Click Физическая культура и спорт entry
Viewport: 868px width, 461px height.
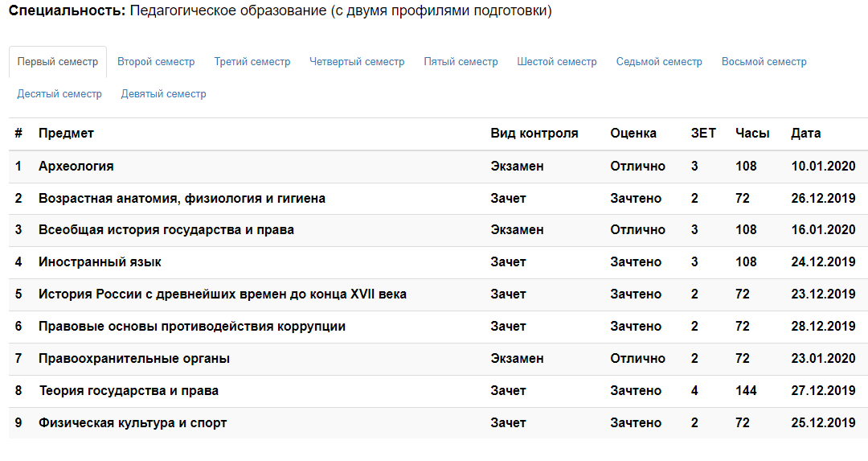(x=133, y=422)
